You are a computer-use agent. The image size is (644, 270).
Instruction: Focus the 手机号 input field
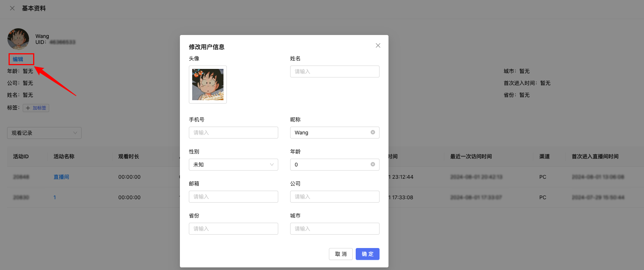[233, 133]
